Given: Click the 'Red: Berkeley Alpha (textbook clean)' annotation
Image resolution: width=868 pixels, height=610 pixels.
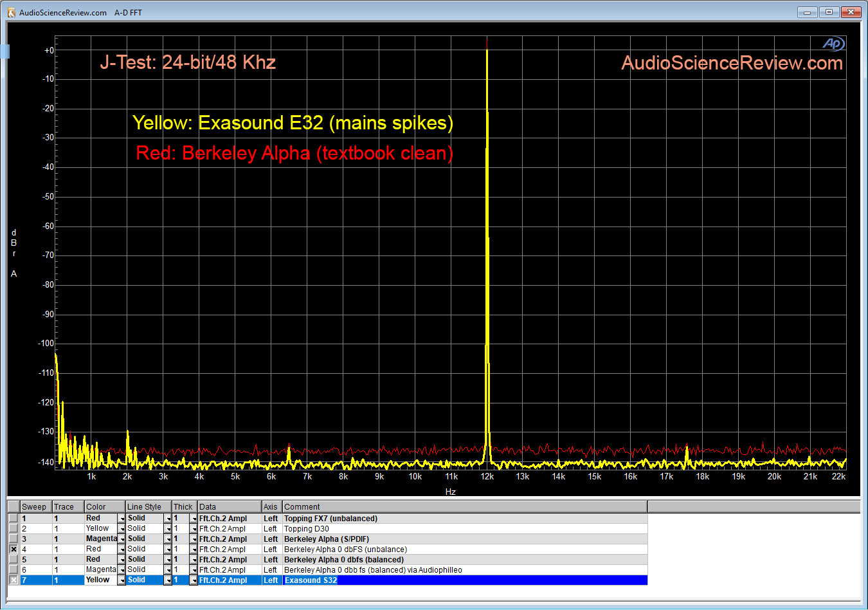Looking at the screenshot, I should click(294, 153).
